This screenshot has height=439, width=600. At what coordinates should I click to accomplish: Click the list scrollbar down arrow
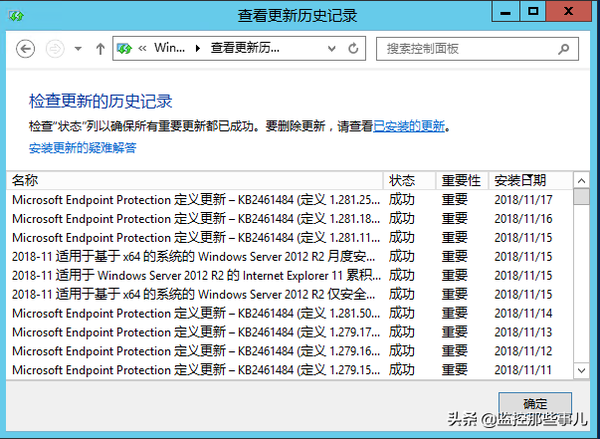click(581, 370)
